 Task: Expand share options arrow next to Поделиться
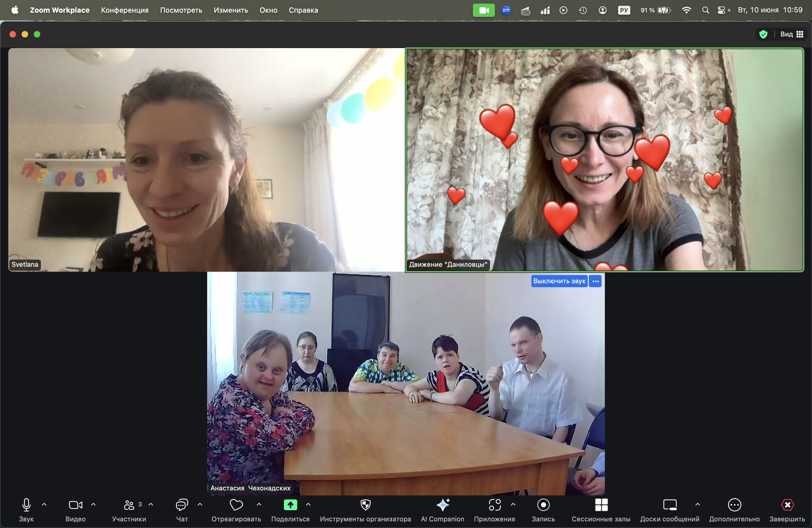point(308,504)
